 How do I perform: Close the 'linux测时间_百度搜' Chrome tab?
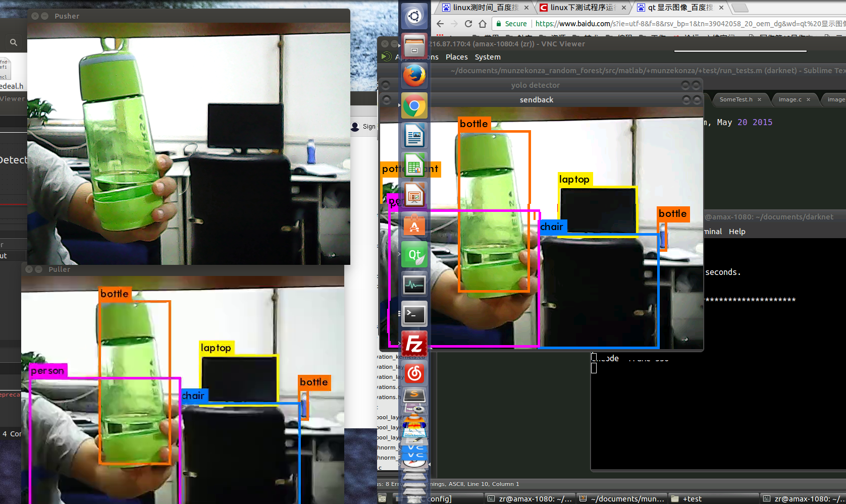click(x=526, y=8)
